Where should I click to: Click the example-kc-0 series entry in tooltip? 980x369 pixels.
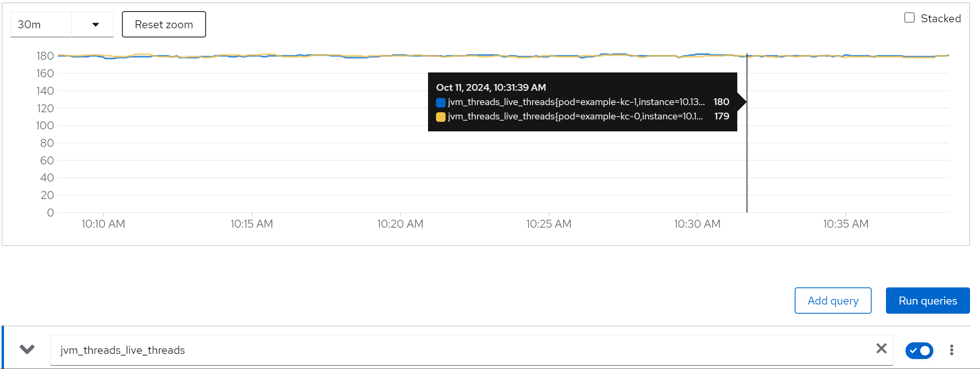tap(575, 117)
